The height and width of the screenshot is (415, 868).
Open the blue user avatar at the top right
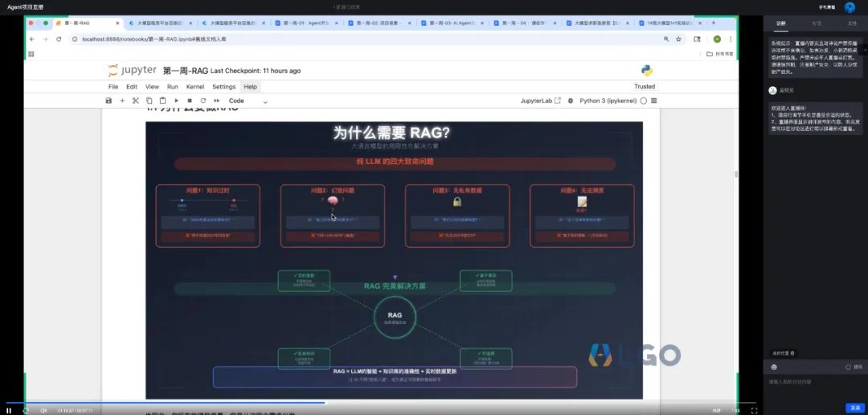(x=850, y=7)
